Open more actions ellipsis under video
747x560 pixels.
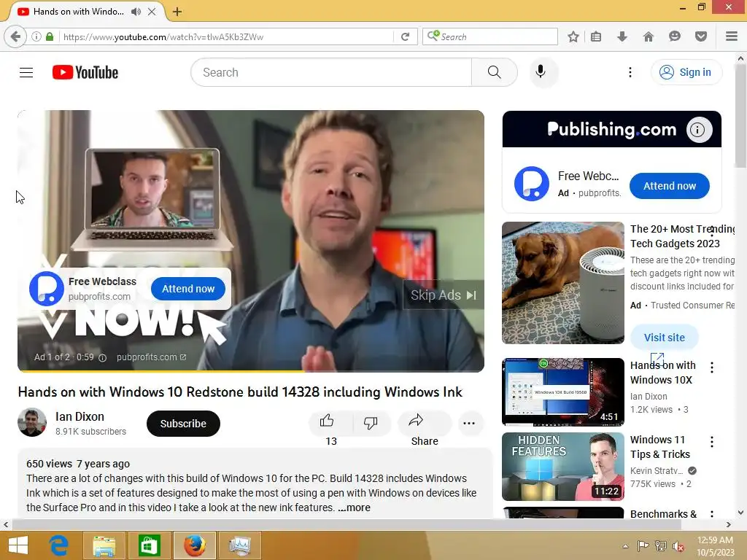click(469, 424)
